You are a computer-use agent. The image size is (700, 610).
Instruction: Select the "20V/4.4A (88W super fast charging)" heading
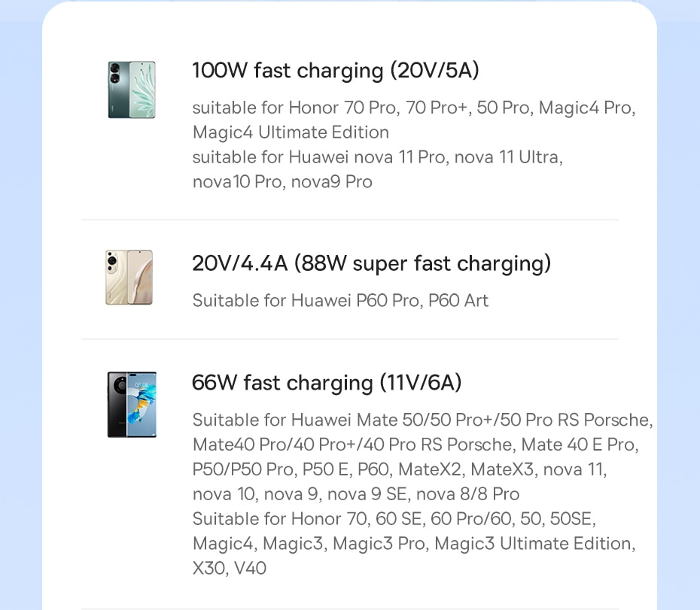pyautogui.click(x=371, y=264)
